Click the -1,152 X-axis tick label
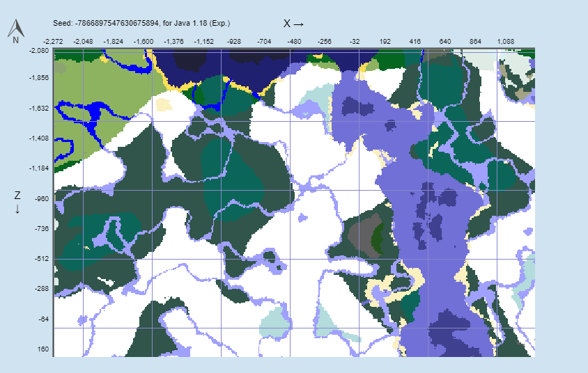 204,42
